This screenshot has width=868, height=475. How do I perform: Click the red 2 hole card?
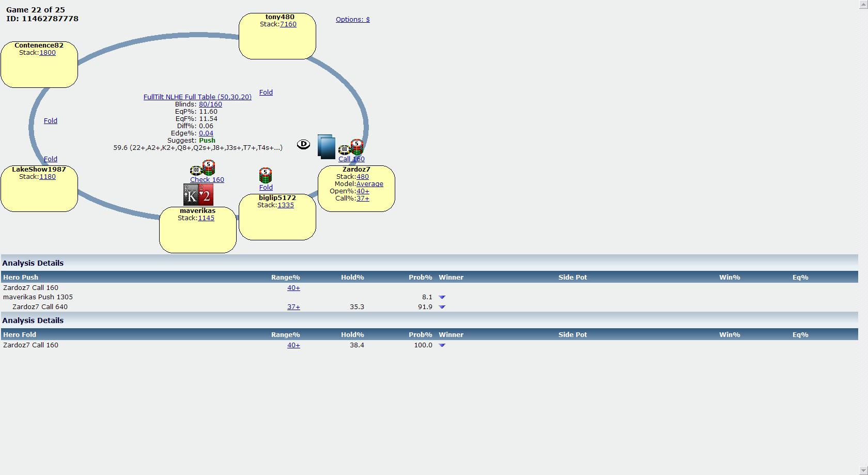tap(206, 195)
